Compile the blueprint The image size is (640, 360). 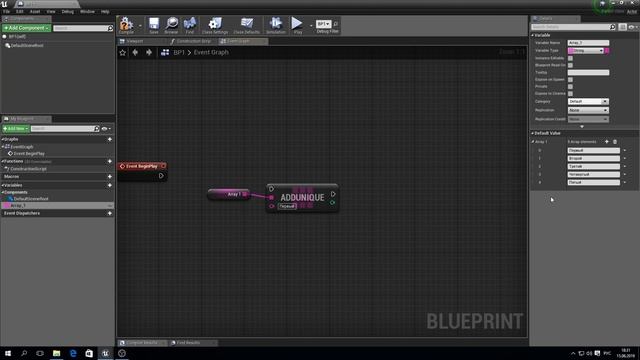(x=127, y=25)
